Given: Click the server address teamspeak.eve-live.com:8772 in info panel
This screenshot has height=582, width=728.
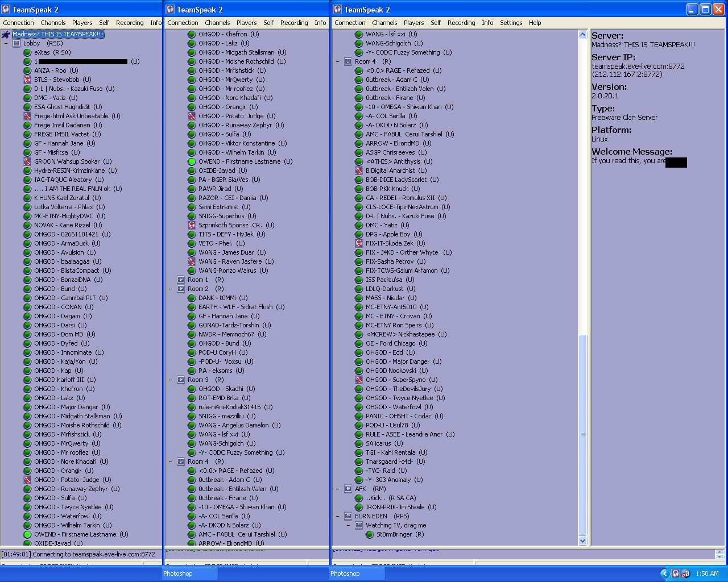Looking at the screenshot, I should pos(638,66).
